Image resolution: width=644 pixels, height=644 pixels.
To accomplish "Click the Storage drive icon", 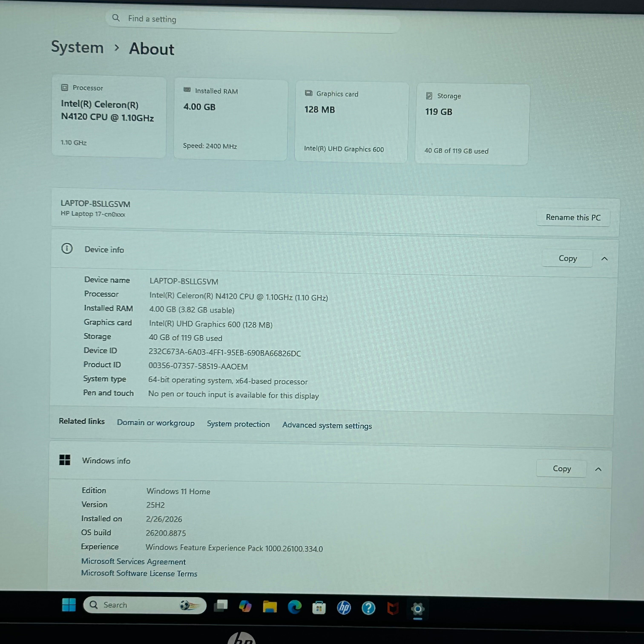I will tap(429, 96).
